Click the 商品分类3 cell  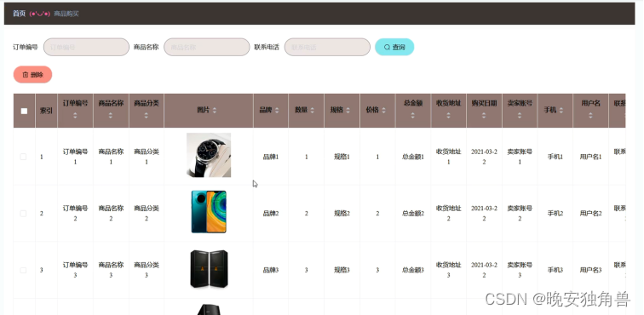click(x=147, y=270)
